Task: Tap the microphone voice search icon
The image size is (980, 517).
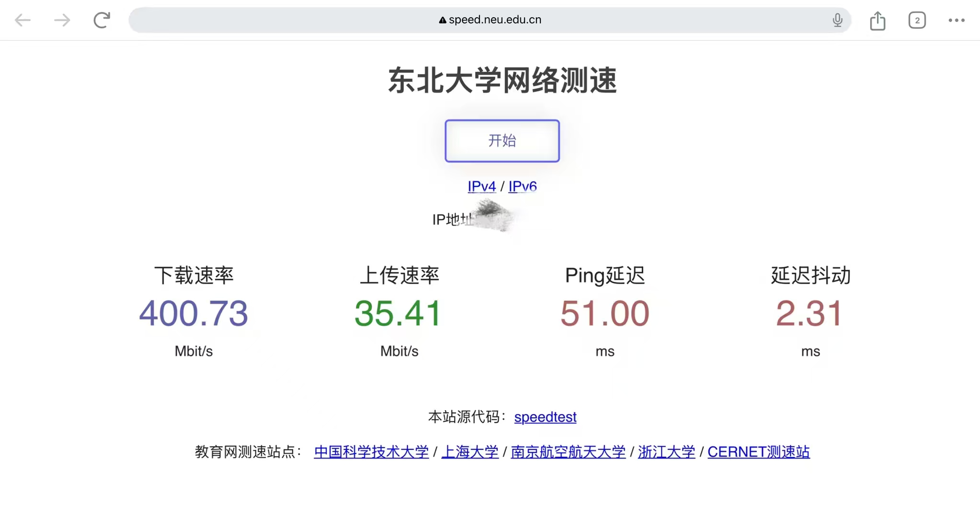Action: [x=837, y=20]
